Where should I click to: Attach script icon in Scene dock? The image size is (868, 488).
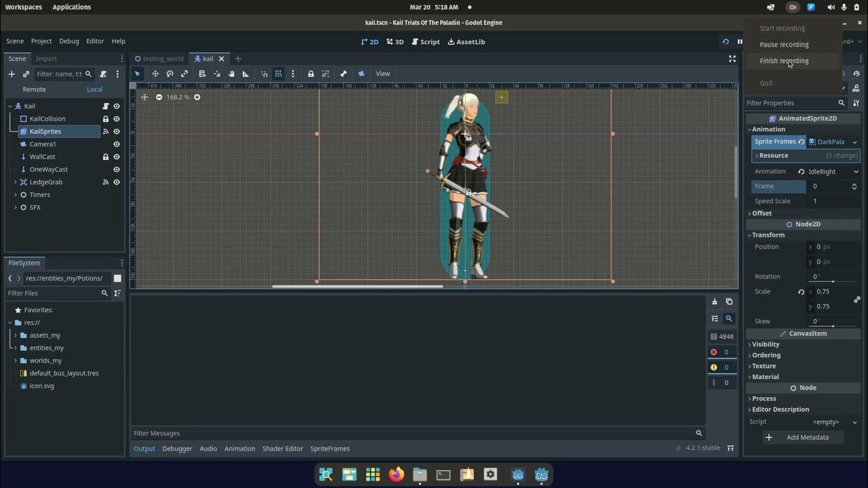click(x=103, y=74)
